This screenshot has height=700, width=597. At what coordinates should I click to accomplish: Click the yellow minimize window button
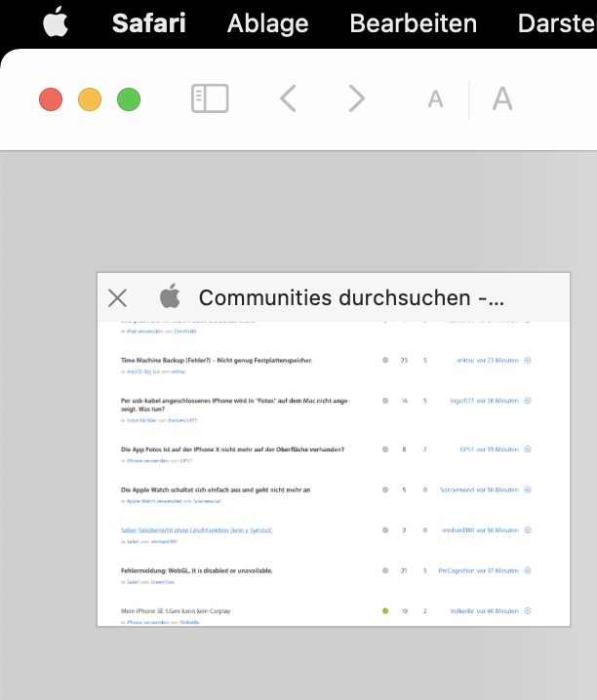[90, 99]
